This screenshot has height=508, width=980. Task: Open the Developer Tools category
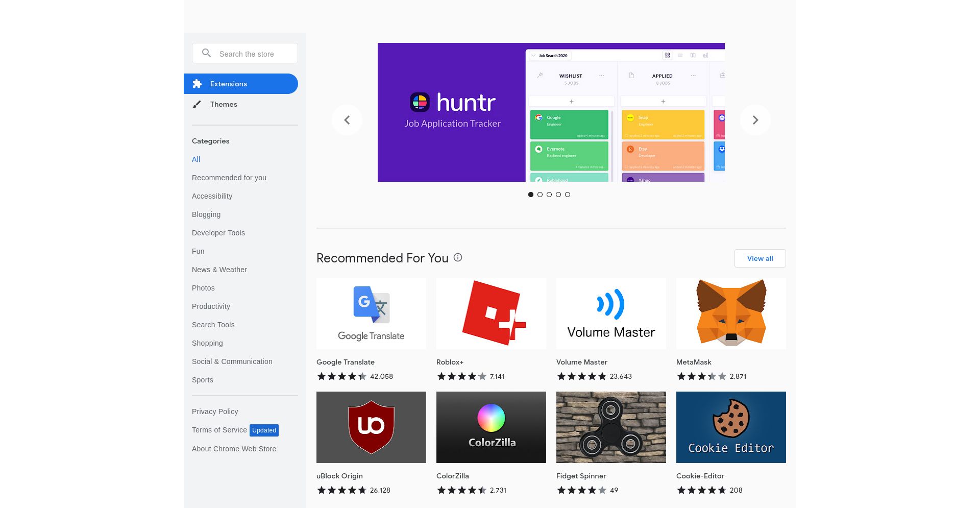pos(218,233)
